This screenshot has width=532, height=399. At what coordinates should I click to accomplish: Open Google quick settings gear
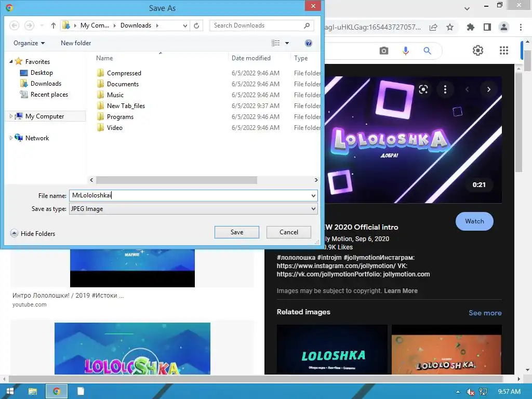[478, 50]
